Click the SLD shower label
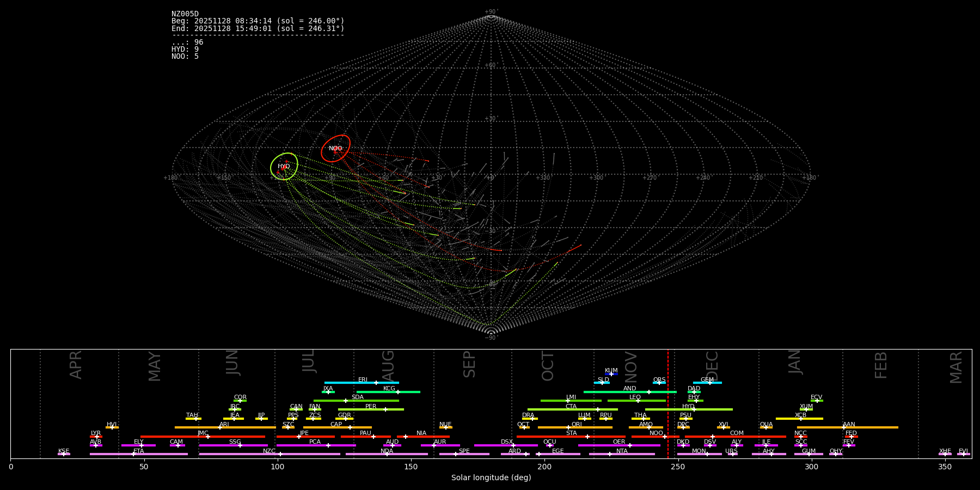This screenshot has width=980, height=490. [x=603, y=380]
